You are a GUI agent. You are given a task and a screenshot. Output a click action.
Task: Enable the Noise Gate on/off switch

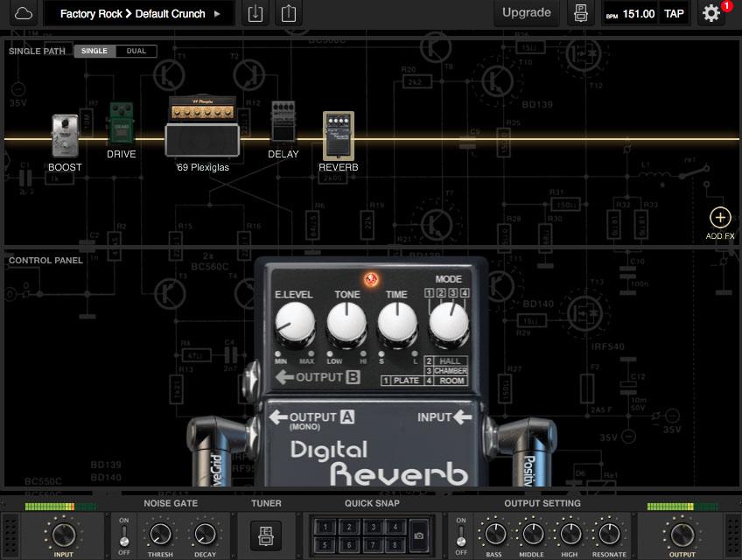pyautogui.click(x=123, y=535)
